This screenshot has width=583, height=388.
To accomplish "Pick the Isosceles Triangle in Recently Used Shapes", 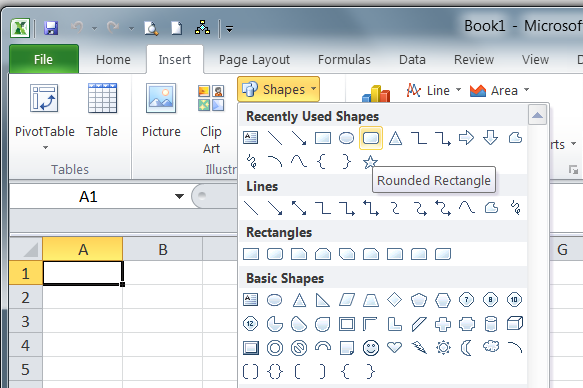I will tap(395, 138).
